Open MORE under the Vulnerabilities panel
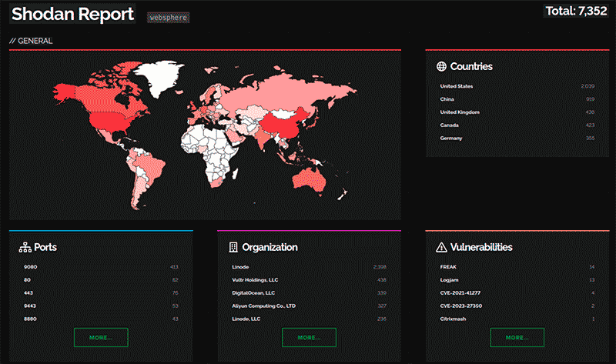The image size is (616, 364). tap(517, 337)
